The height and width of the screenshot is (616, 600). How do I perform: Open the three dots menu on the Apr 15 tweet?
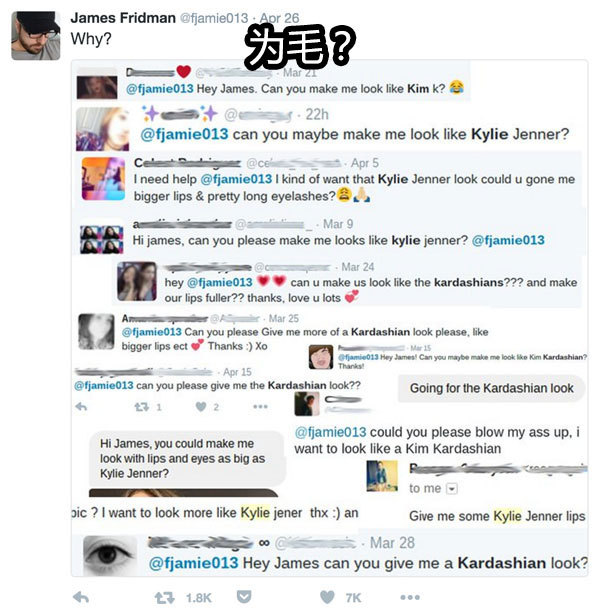pos(260,407)
